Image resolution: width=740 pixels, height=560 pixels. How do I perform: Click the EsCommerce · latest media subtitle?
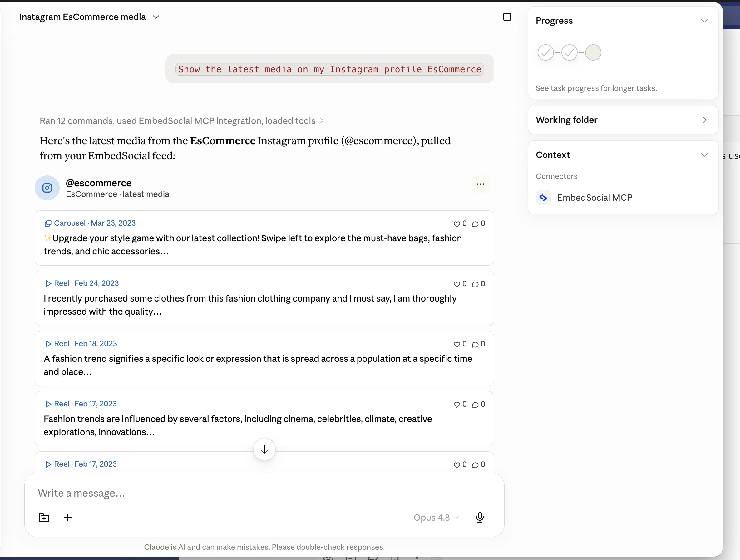point(117,194)
